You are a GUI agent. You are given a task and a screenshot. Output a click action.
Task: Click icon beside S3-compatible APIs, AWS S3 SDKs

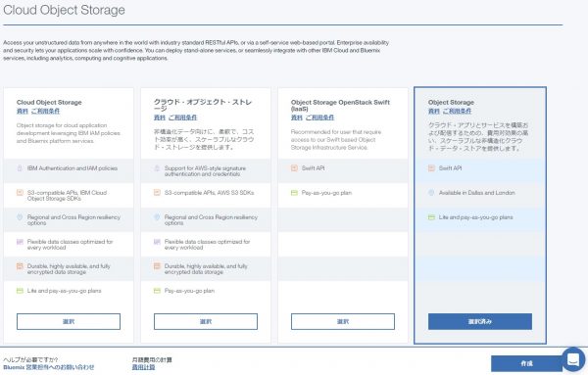(157, 193)
